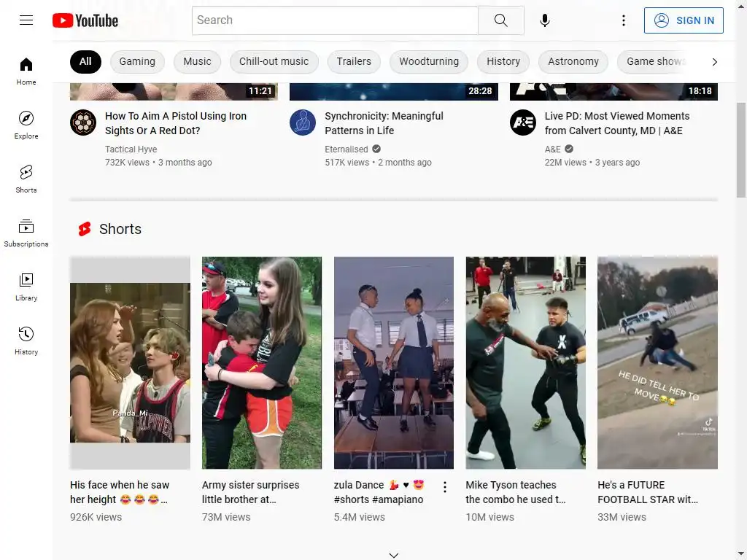Click 'His face when he saw' title

pos(120,492)
